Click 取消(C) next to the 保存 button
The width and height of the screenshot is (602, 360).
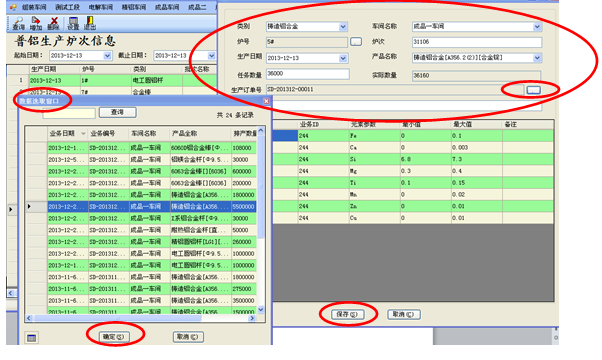click(x=404, y=314)
